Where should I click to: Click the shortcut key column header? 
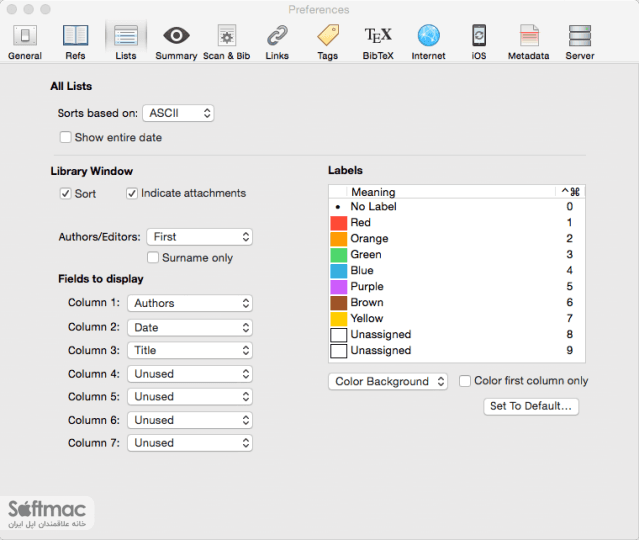(571, 192)
